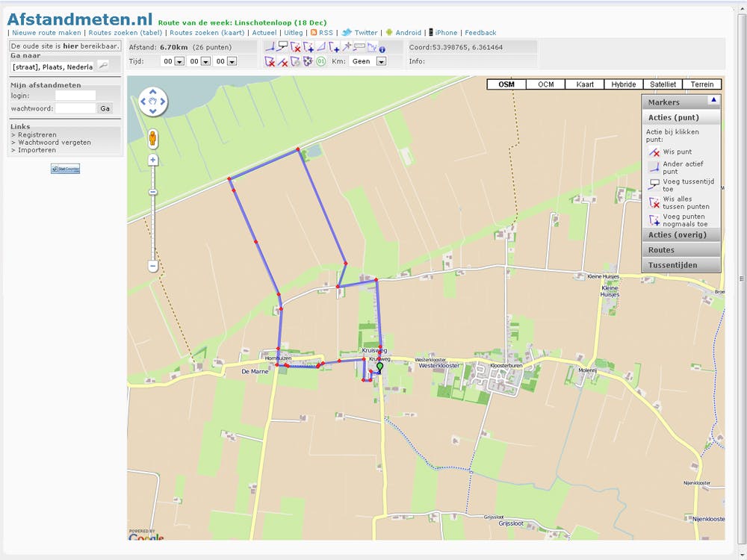The height and width of the screenshot is (560, 747).
Task: Click the magic wand icon in the toolbar
Action: (347, 47)
